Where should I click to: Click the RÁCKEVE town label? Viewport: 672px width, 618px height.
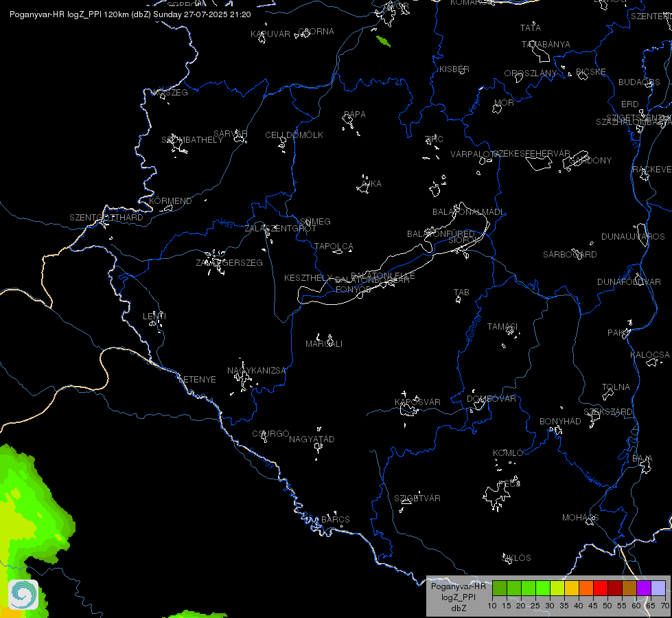(652, 170)
